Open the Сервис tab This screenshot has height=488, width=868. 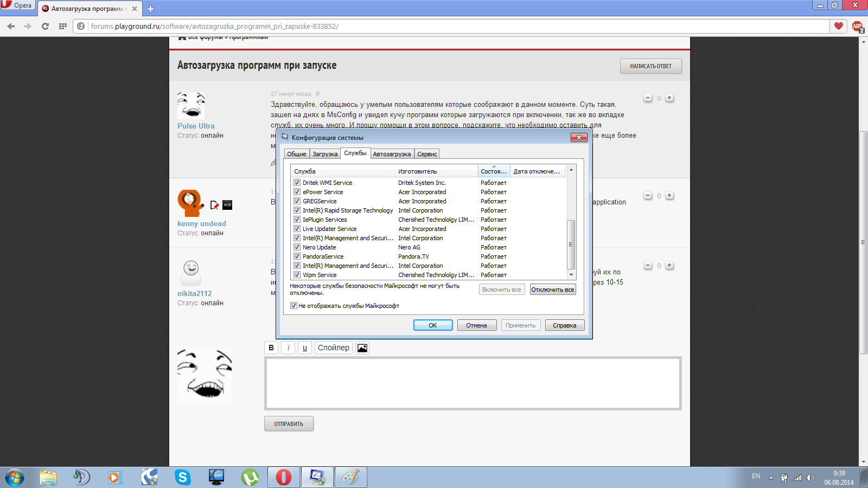click(427, 154)
